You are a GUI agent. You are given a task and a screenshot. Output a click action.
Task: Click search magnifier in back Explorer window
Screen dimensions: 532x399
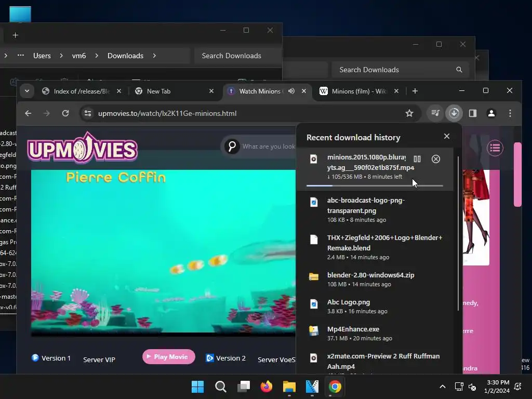click(459, 70)
